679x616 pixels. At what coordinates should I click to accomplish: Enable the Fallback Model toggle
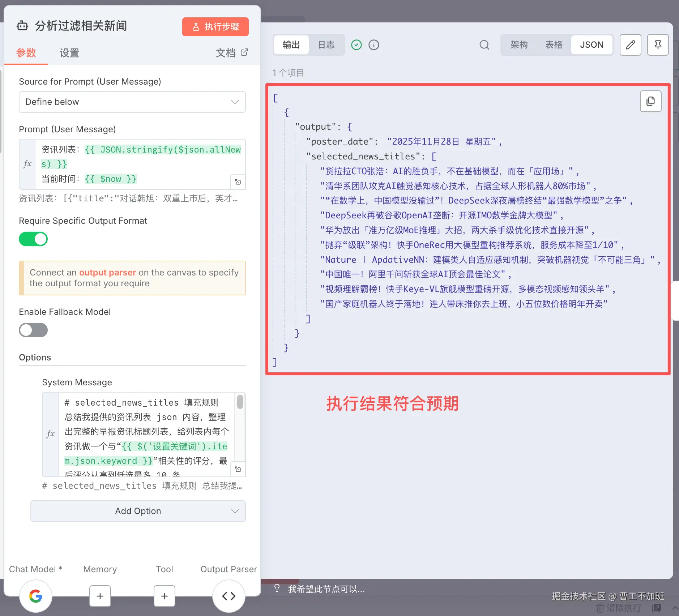point(33,330)
